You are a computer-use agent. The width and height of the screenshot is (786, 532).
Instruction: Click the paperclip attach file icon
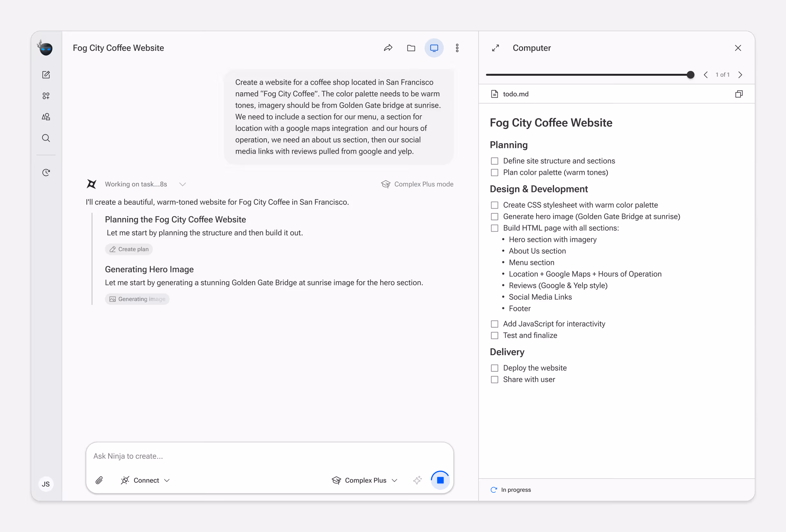[x=99, y=480]
